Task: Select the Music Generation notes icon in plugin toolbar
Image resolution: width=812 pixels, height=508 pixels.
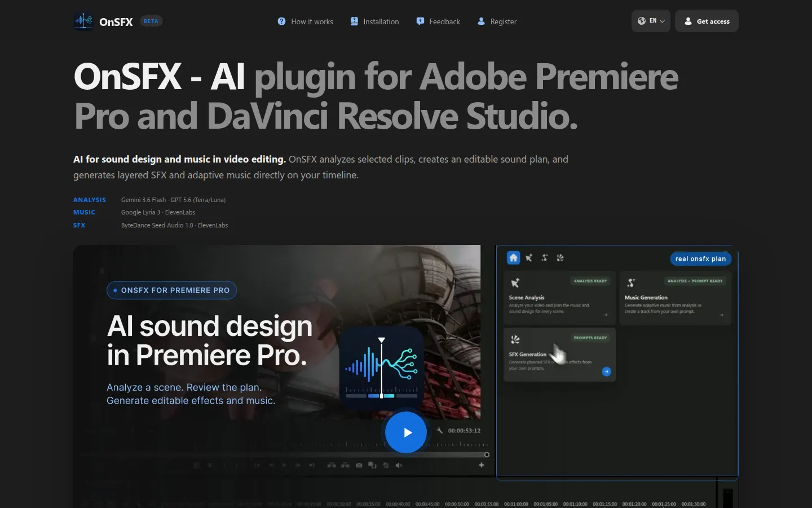Action: click(545, 258)
